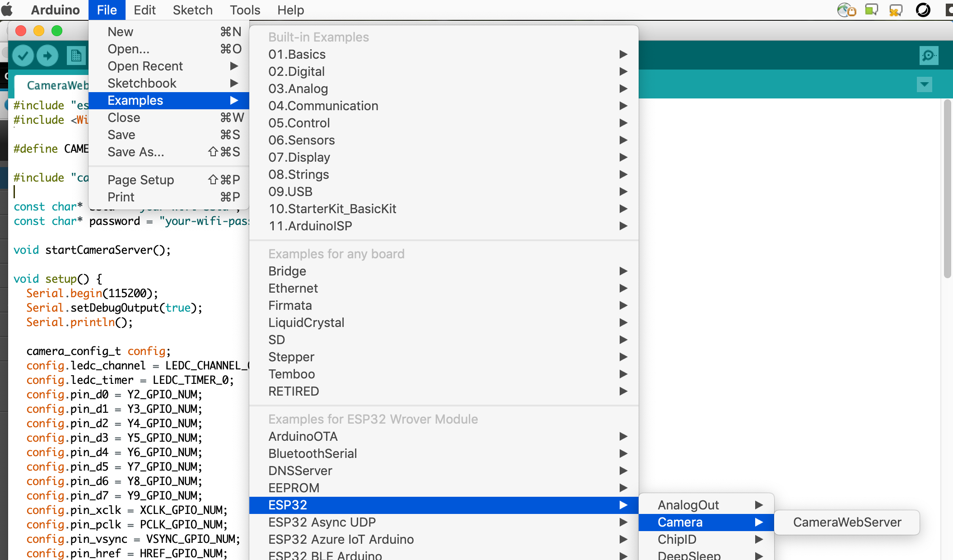Click the green screen-sharing menu bar icon
953x560 pixels.
click(x=871, y=9)
